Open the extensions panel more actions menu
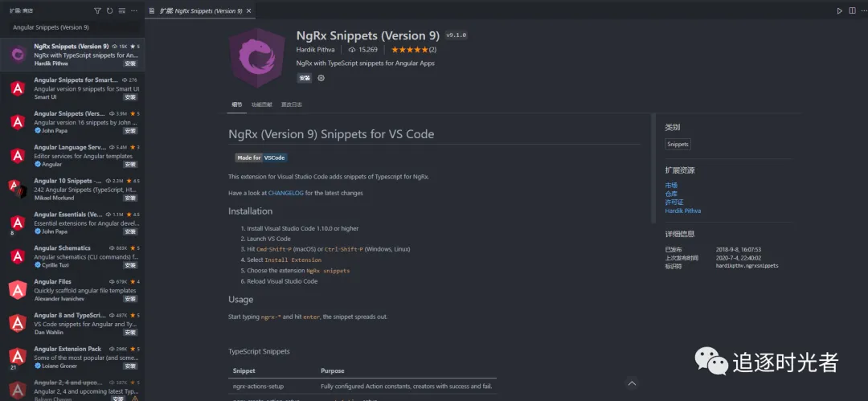868x401 pixels. [x=134, y=10]
